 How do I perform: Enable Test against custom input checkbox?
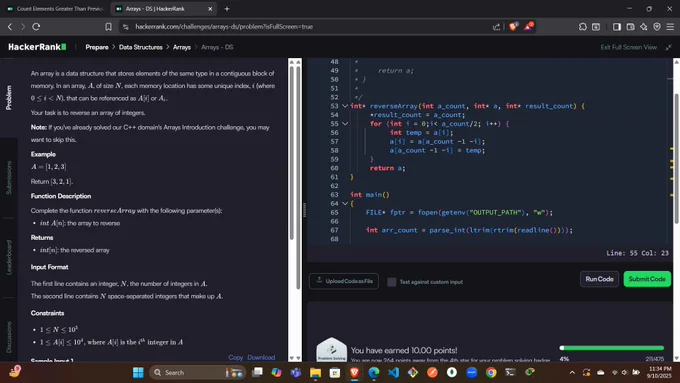coord(391,282)
